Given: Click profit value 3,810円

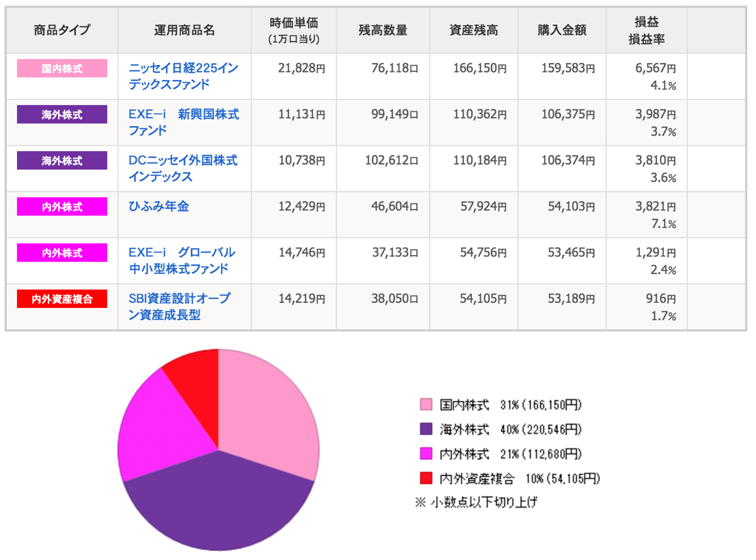Looking at the screenshot, I should [x=656, y=161].
